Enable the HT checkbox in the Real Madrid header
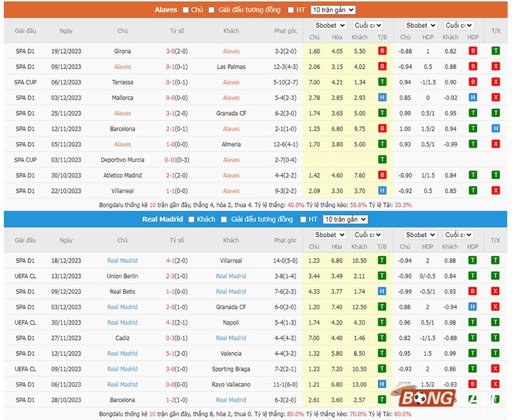This screenshot has width=512, height=420. 303,220
